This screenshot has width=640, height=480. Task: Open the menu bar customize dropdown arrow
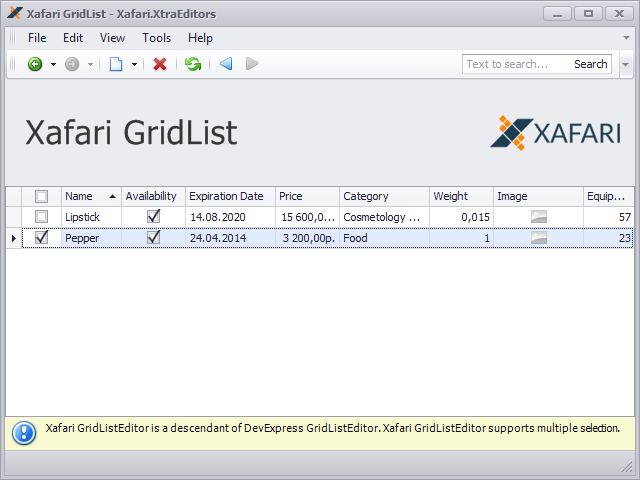626,38
